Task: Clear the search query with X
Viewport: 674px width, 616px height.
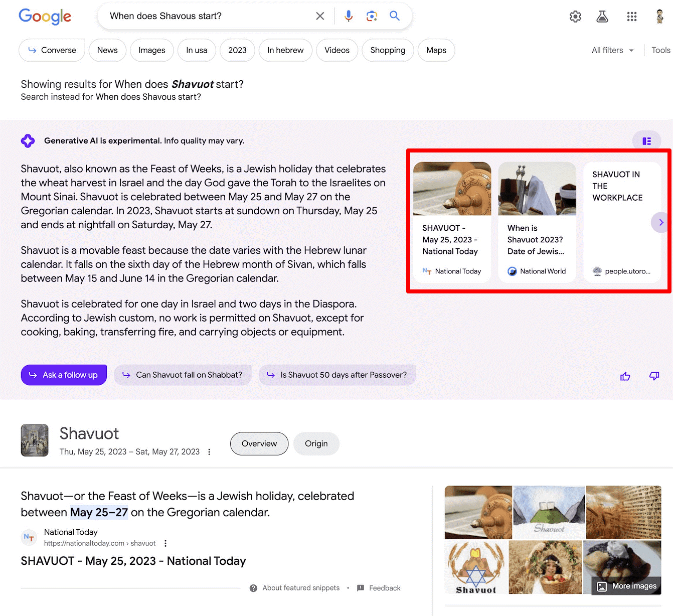Action: [x=320, y=16]
